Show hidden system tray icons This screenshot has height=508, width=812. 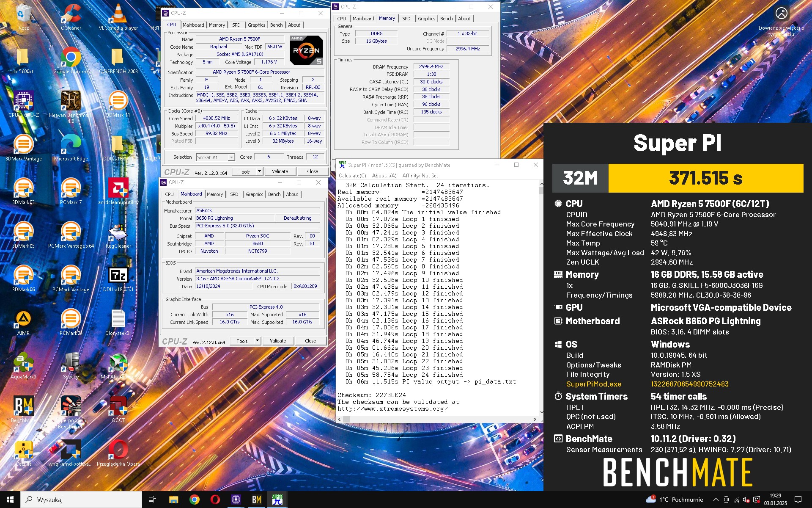tap(716, 500)
